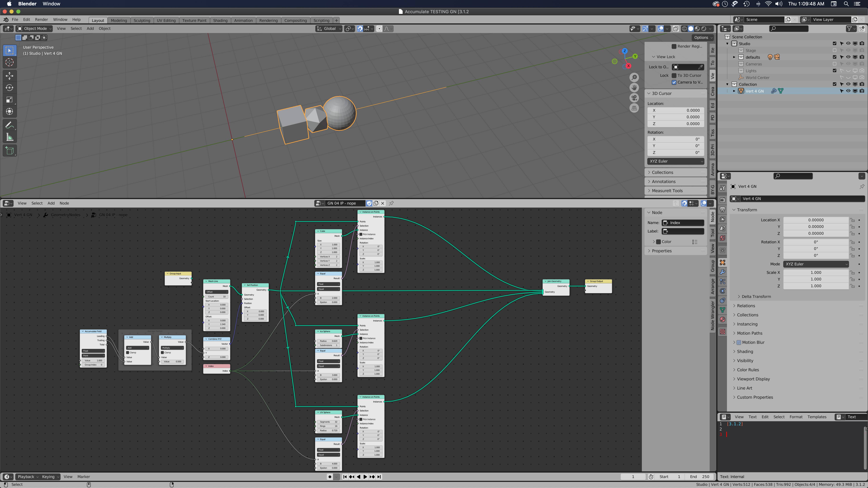Screen dimensions: 868x488
Task: Expand the defaults collection in outliner
Action: 734,57
